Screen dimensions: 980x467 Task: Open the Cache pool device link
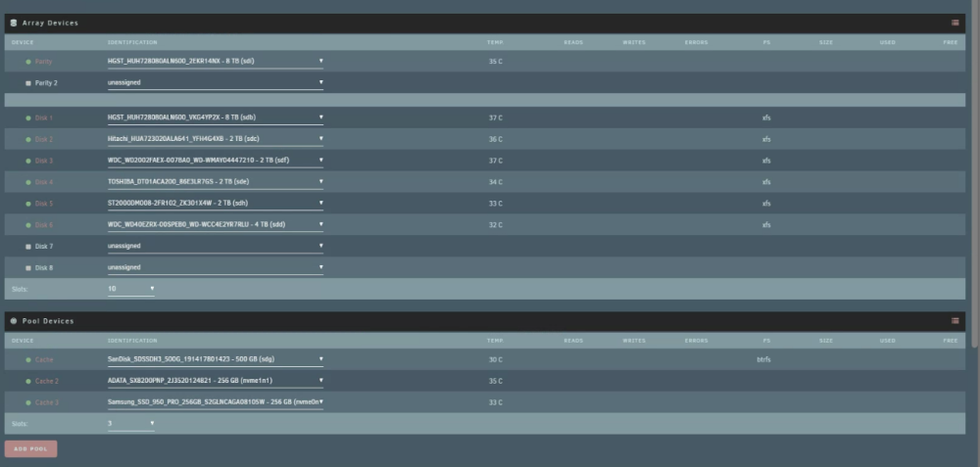pyautogui.click(x=44, y=360)
